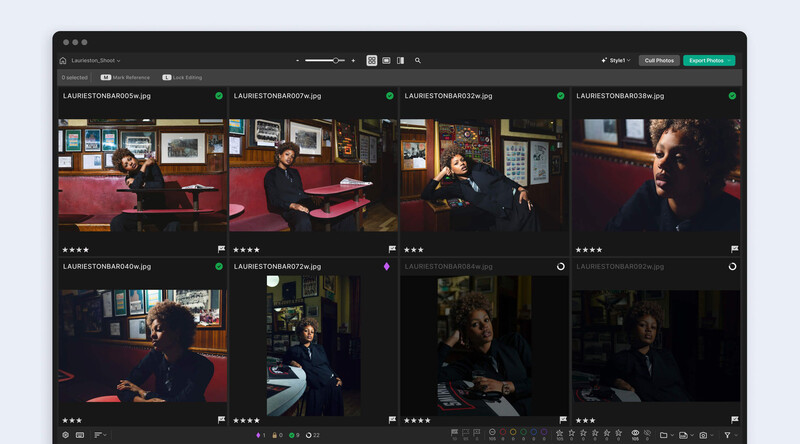Toggle flag on LAURIESTONBAR038w.jpg
Screen dimensions: 800x444
[x=735, y=249]
